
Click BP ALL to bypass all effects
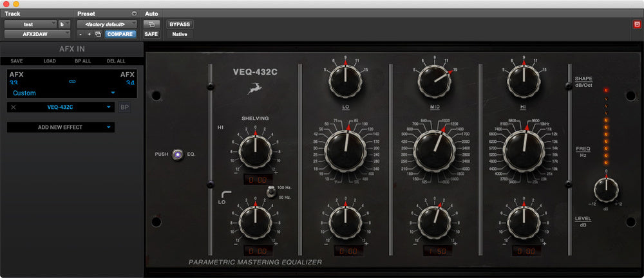(82, 60)
